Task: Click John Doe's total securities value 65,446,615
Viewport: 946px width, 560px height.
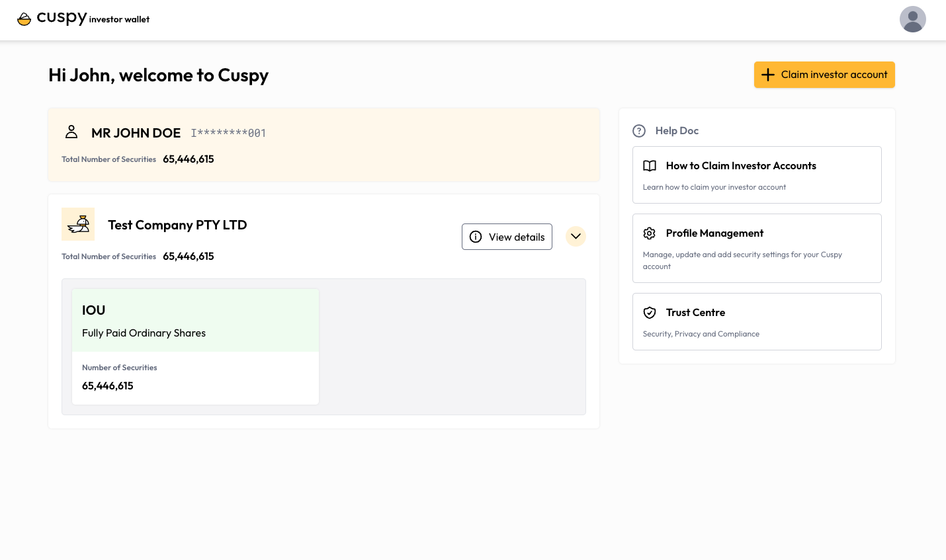Action: (189, 159)
